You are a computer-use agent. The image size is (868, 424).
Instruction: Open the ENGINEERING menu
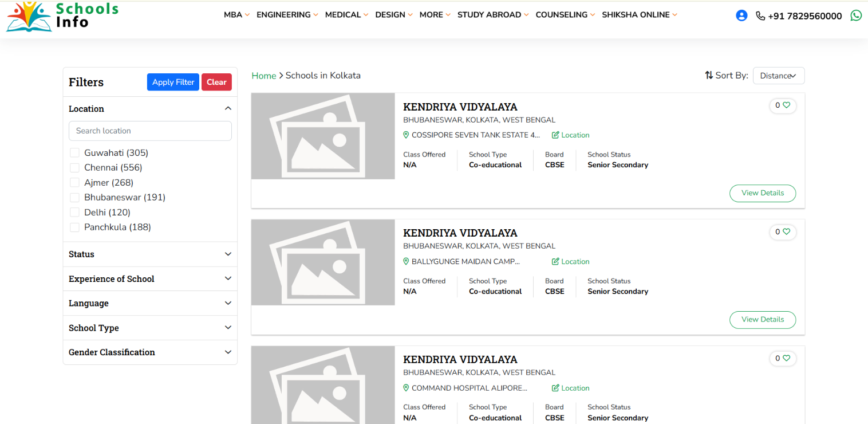(287, 15)
